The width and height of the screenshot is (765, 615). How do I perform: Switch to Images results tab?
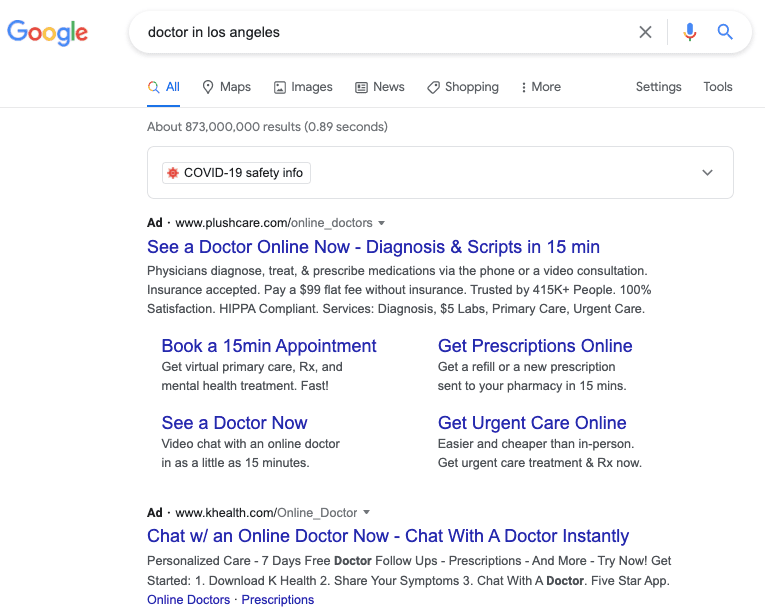click(x=303, y=87)
